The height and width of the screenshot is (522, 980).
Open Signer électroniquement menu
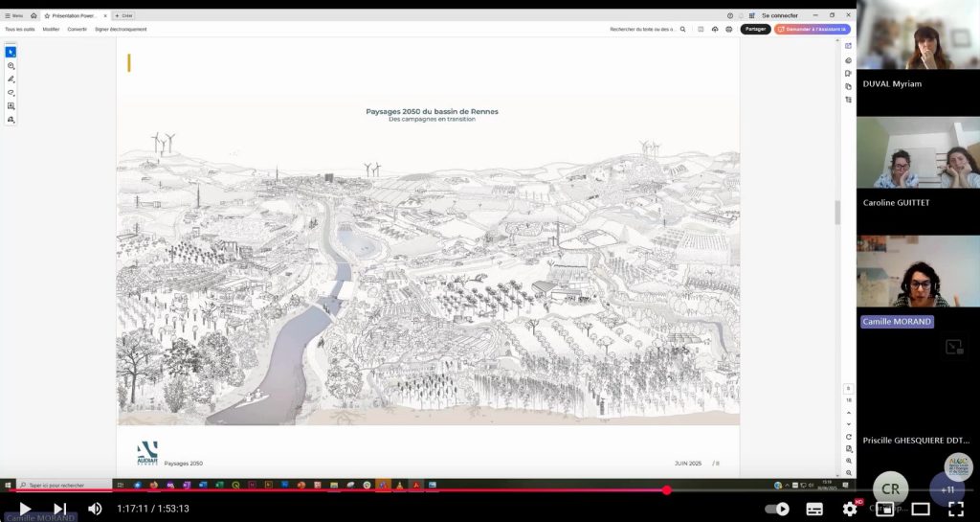tap(121, 30)
